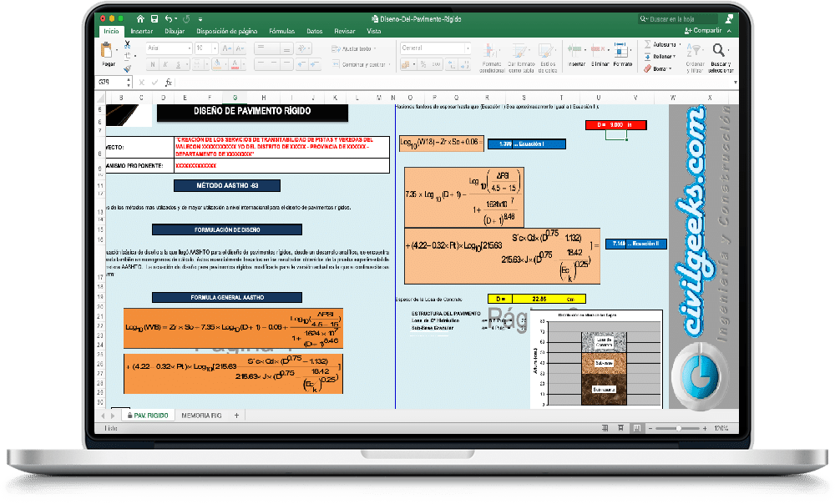Open the user account icon

729,18
